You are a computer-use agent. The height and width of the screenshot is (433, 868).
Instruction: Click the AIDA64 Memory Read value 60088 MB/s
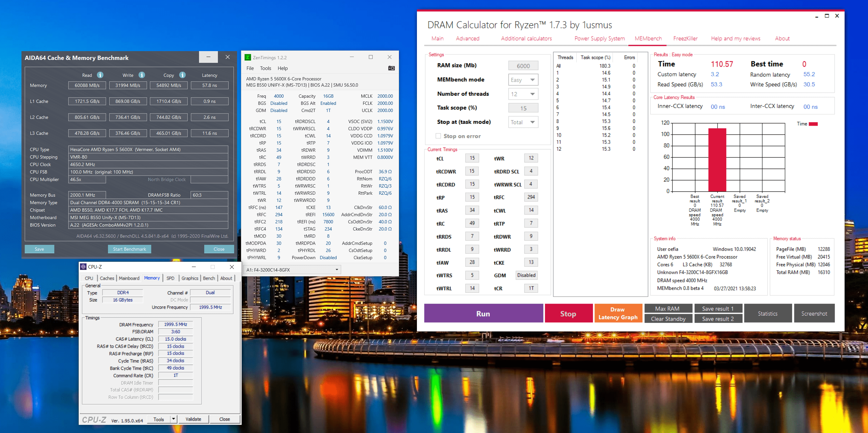[87, 85]
